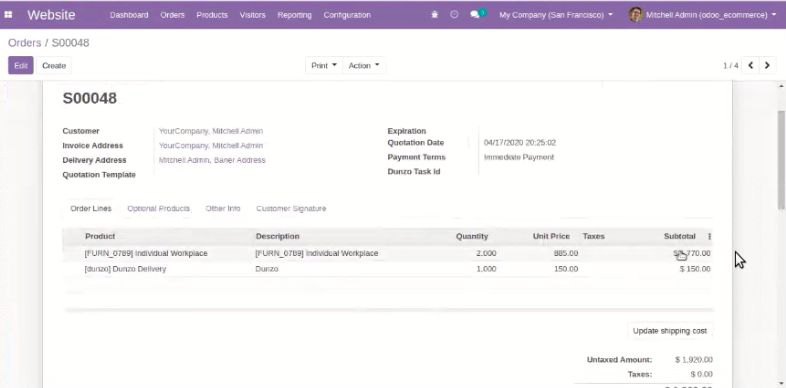The width and height of the screenshot is (786, 388).
Task: Click Mitchell Admin avatar picture
Action: point(636,15)
